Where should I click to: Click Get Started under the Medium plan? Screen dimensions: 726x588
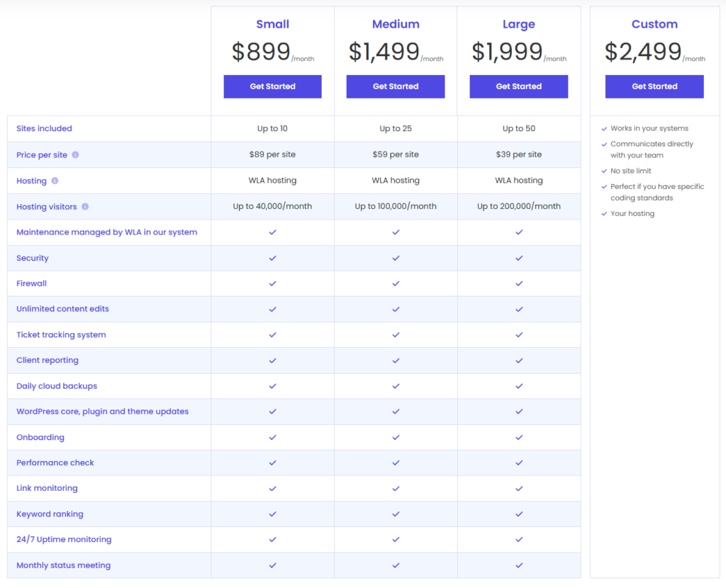pos(396,86)
